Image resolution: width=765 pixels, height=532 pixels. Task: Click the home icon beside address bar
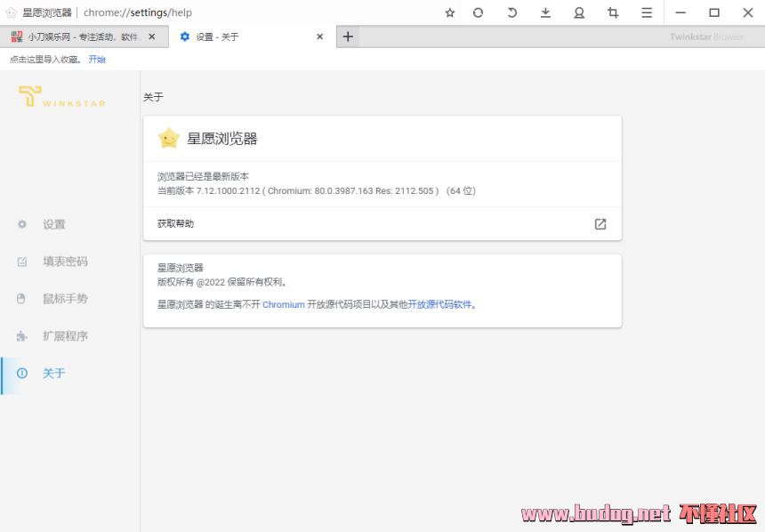pyautogui.click(x=11, y=12)
